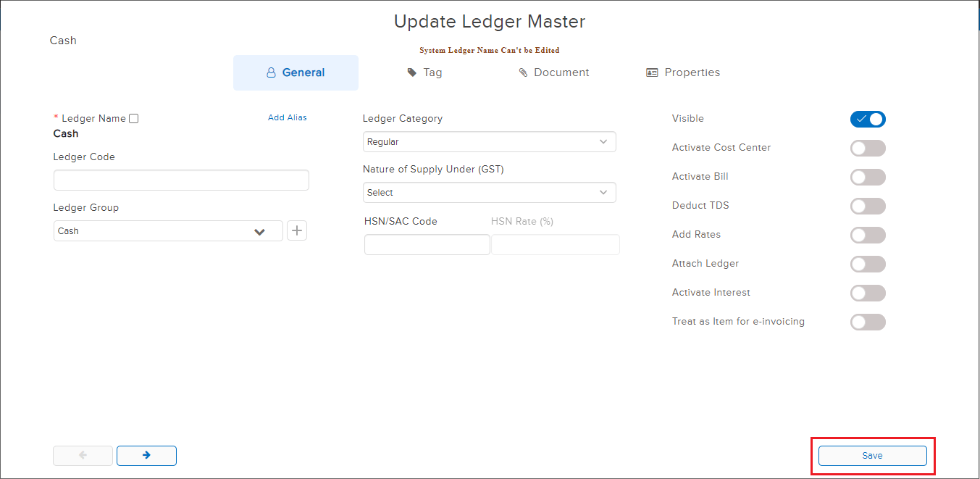Click the disabled back arrow button
Screen dimensions: 980x479
83,455
